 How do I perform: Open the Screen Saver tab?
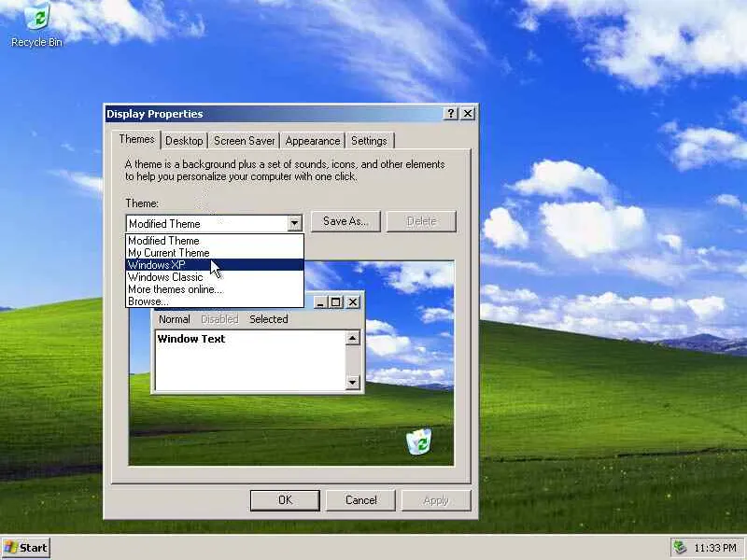coord(245,141)
